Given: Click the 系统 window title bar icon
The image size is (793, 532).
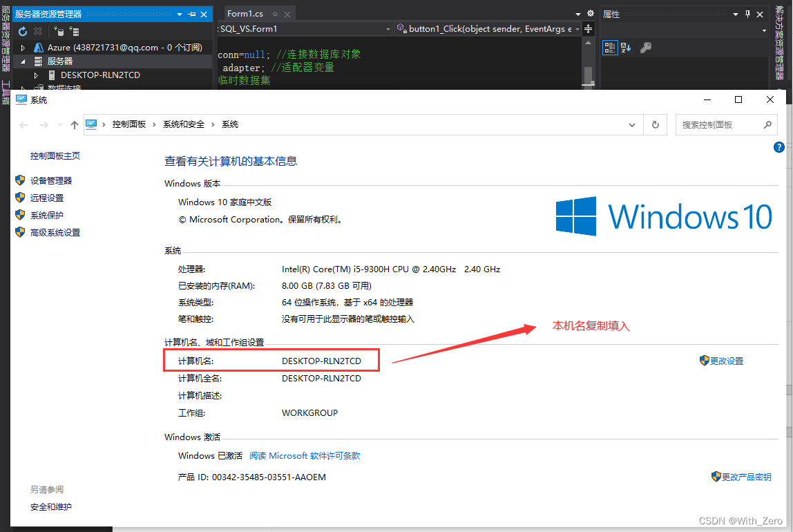Looking at the screenshot, I should click(21, 99).
